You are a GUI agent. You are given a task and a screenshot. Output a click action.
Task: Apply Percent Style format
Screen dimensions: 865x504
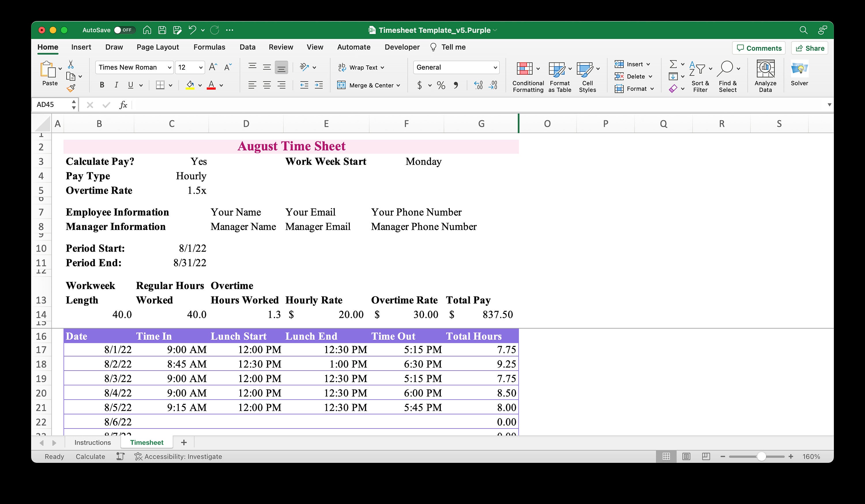pyautogui.click(x=441, y=85)
